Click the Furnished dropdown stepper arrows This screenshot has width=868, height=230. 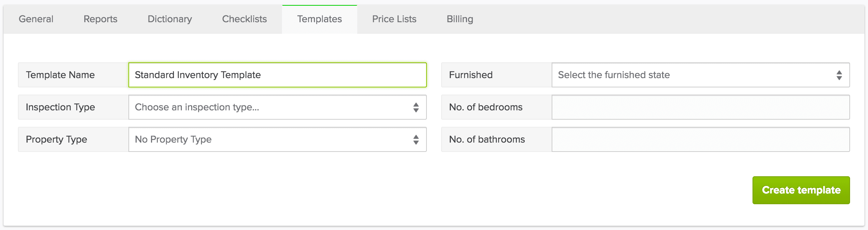[840, 75]
